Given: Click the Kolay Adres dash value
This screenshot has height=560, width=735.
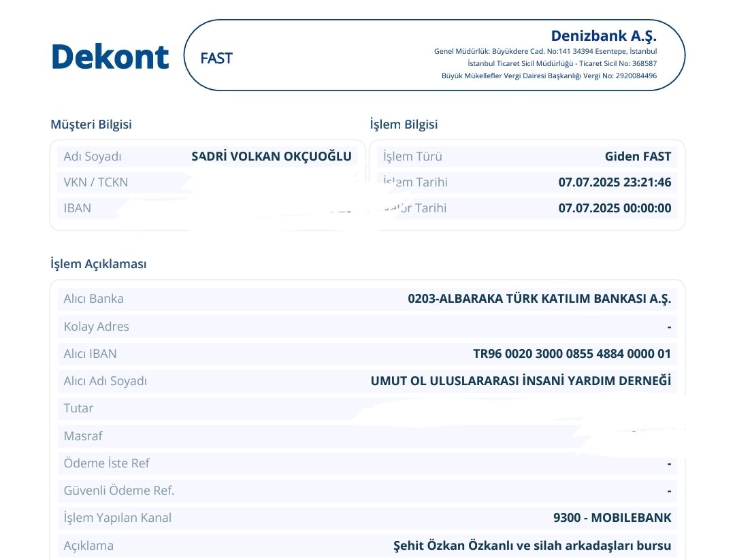Looking at the screenshot, I should coord(669,326).
